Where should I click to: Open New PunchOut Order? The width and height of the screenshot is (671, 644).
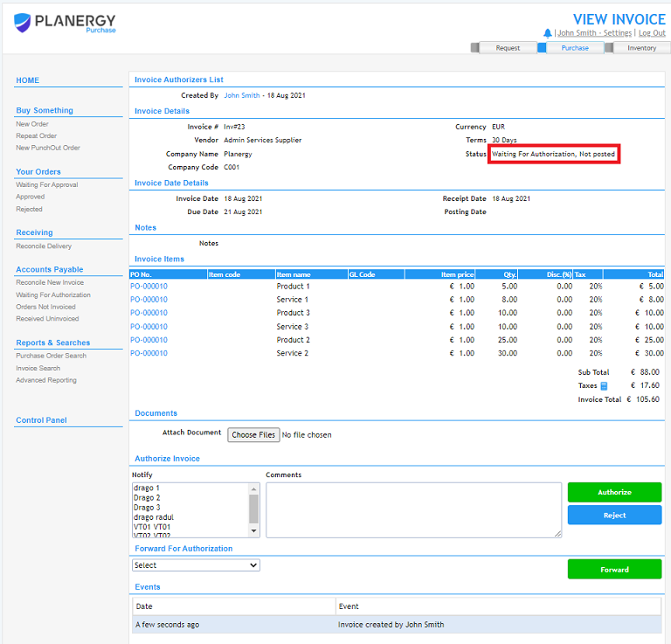[48, 148]
